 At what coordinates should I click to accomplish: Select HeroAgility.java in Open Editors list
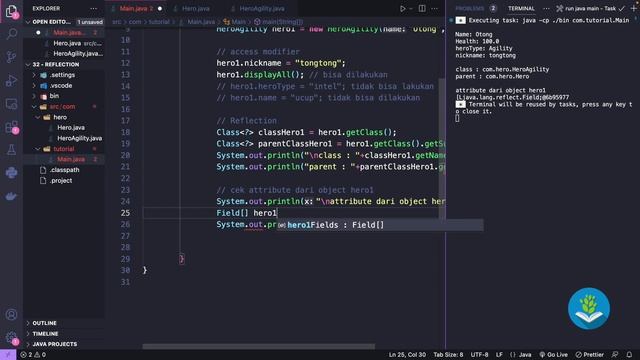click(78, 54)
